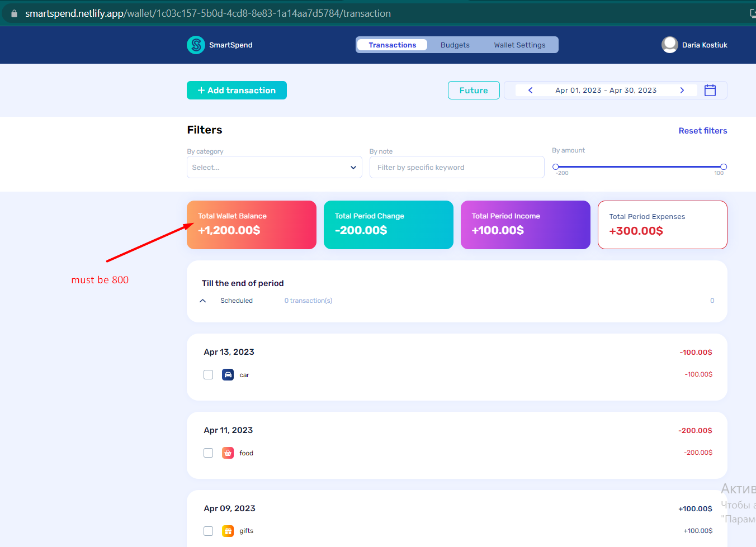Collapse the Scheduled transactions section

click(x=202, y=301)
